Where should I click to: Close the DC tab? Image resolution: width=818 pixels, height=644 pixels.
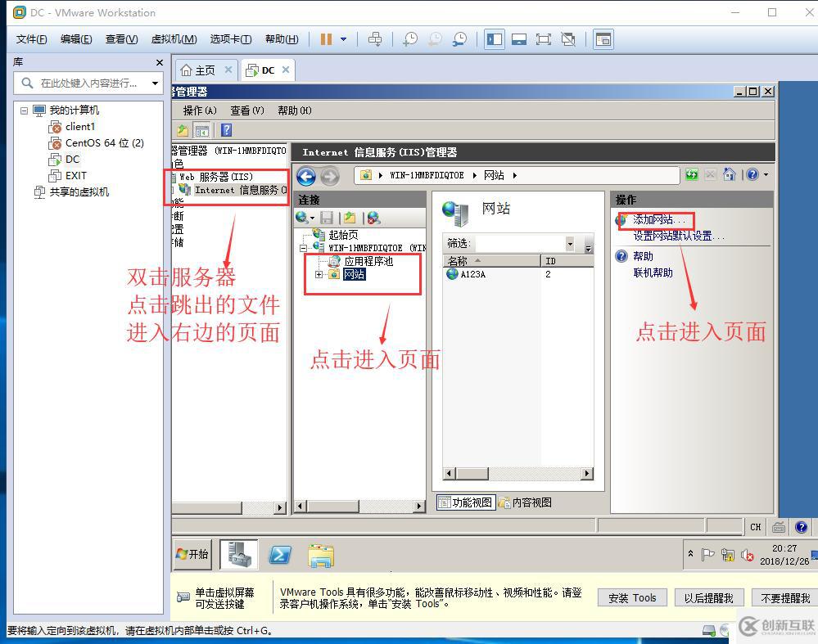click(x=286, y=70)
